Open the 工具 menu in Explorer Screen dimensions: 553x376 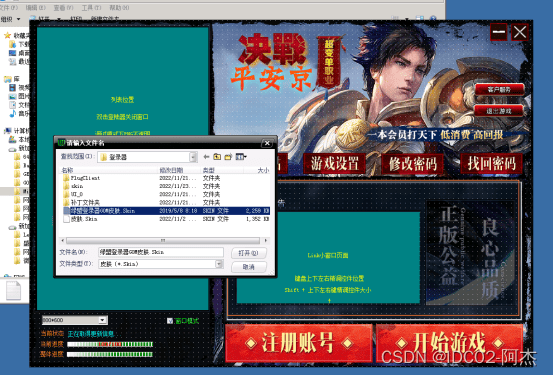[x=91, y=7]
